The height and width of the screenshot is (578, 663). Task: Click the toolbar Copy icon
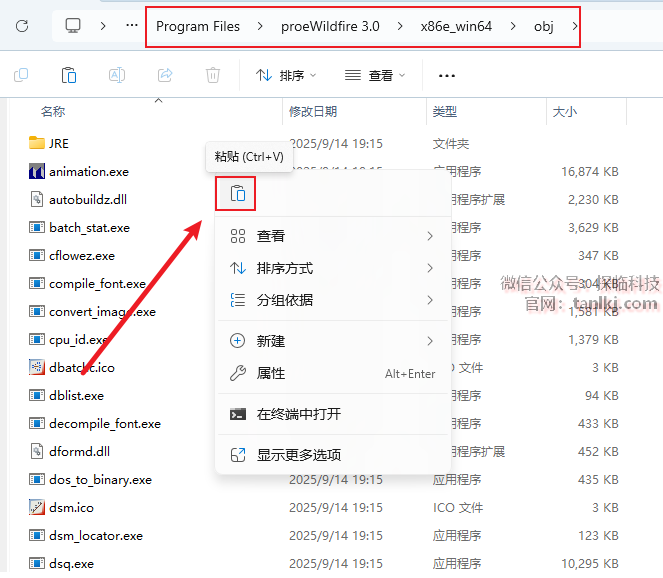tap(21, 75)
